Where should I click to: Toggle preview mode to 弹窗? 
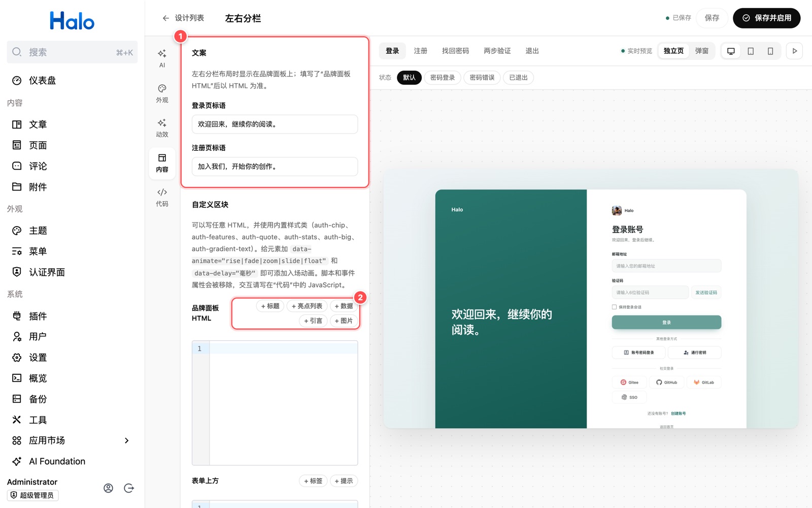[x=702, y=51]
